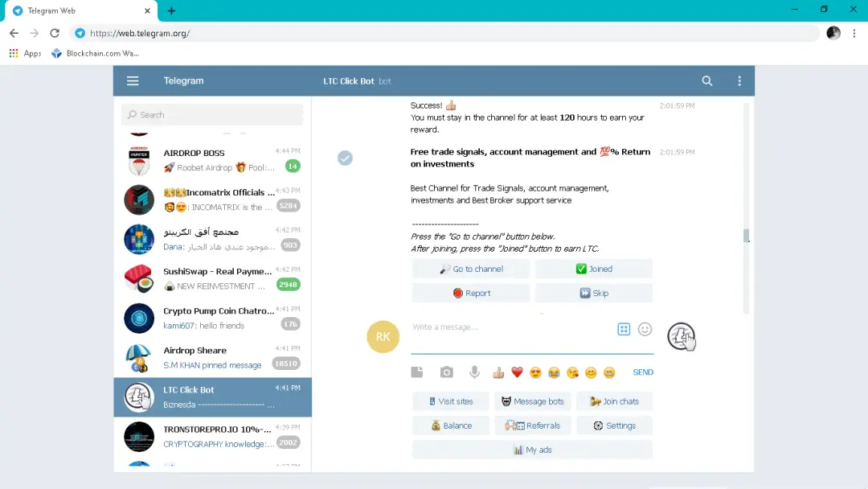Skip this channel task
868x489 pixels.
coord(594,293)
